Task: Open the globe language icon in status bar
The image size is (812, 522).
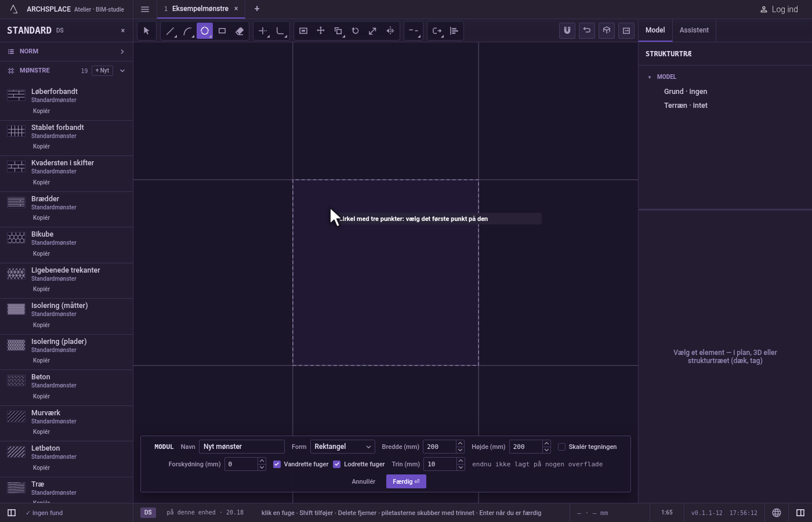Action: click(777, 513)
